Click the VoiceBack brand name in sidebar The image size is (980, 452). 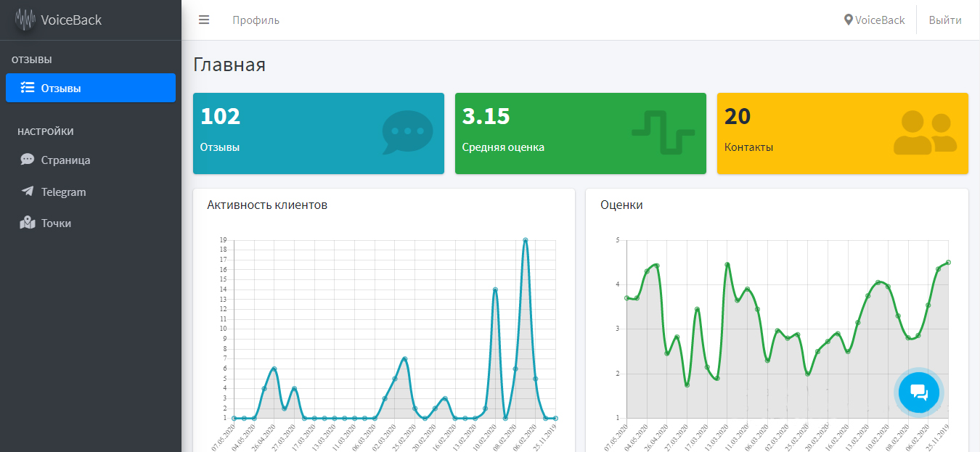point(71,20)
